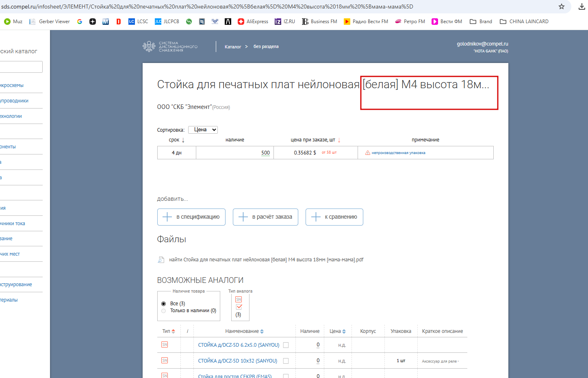
Task: Open the Brand bookmarks folder
Action: (x=481, y=22)
